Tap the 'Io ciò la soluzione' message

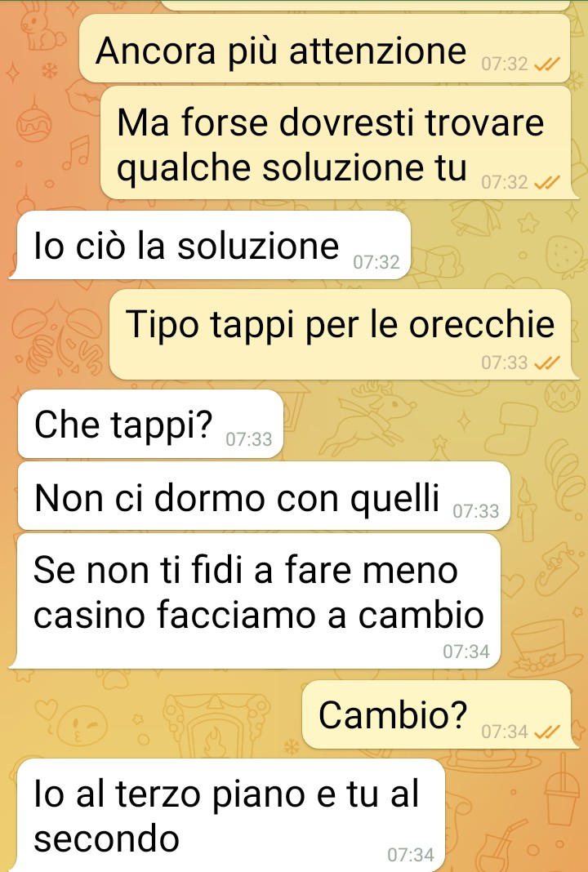(x=214, y=245)
